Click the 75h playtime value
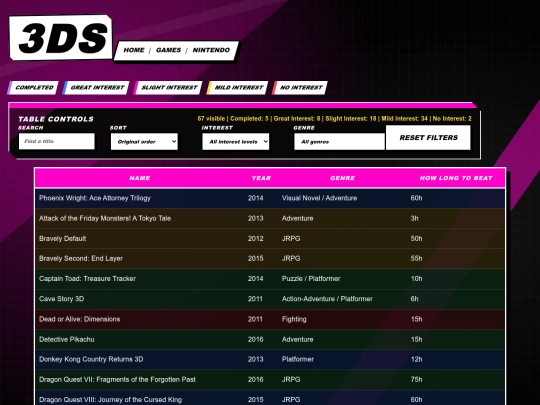Viewport: 540px width, 405px height. [416, 380]
